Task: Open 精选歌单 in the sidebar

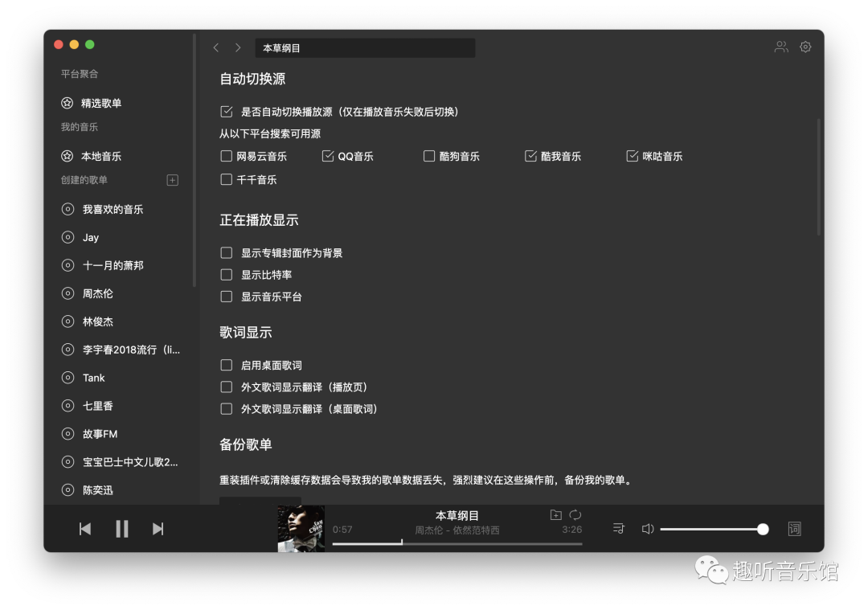Action: tap(101, 103)
